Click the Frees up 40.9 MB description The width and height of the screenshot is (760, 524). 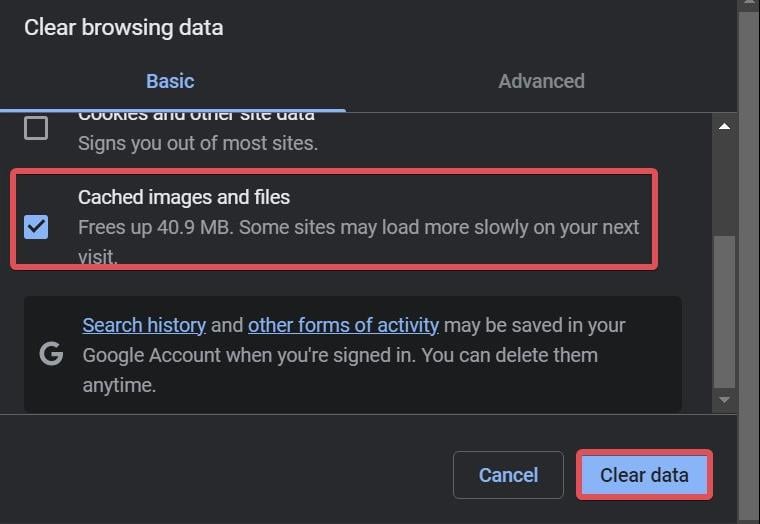[358, 241]
